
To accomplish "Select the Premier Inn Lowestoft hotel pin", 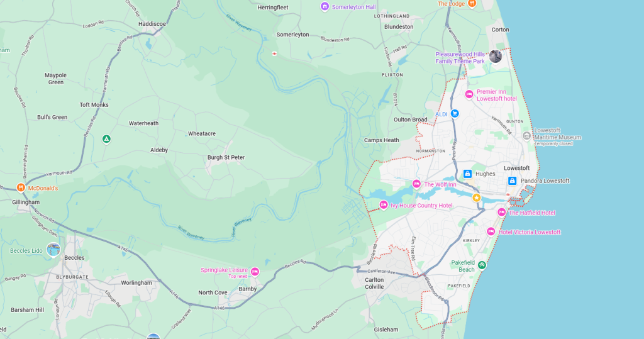I will [469, 94].
